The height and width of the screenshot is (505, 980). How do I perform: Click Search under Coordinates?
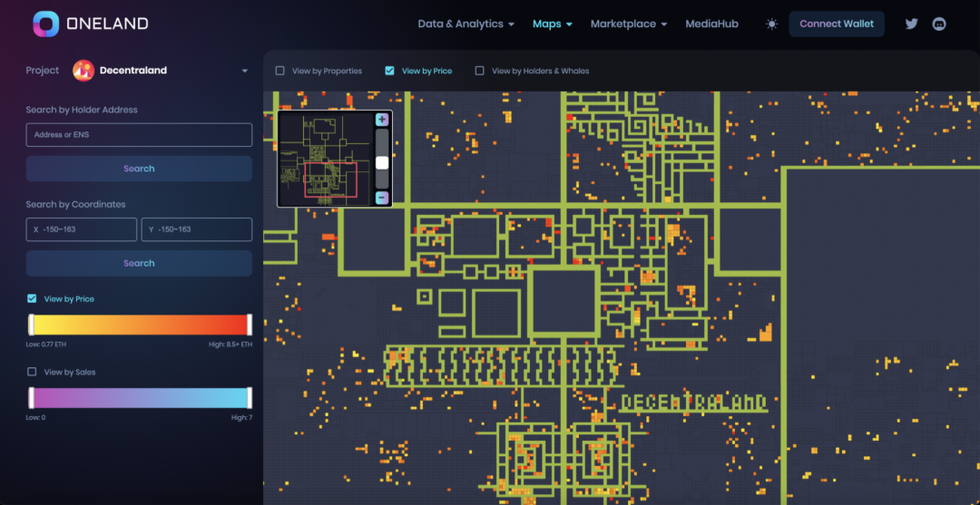[x=139, y=264]
